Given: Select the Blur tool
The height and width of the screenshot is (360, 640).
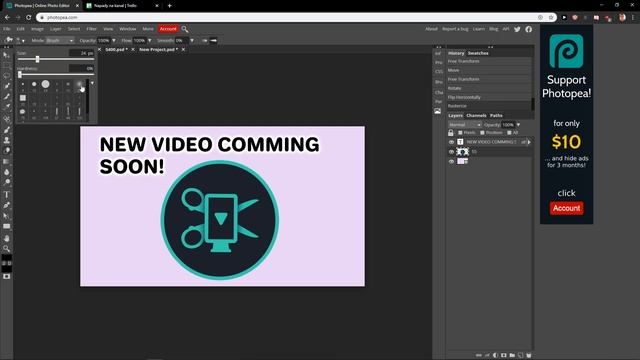Looking at the screenshot, I should [7, 172].
